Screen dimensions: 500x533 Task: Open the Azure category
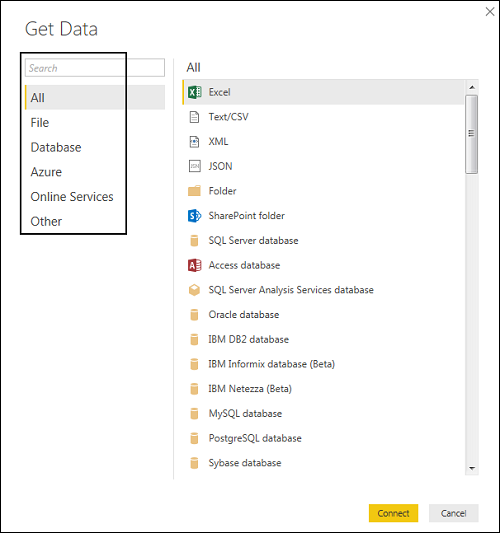click(x=95, y=172)
